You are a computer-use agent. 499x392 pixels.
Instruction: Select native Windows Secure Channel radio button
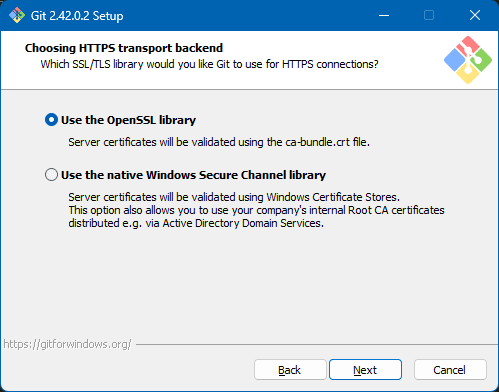tap(51, 175)
